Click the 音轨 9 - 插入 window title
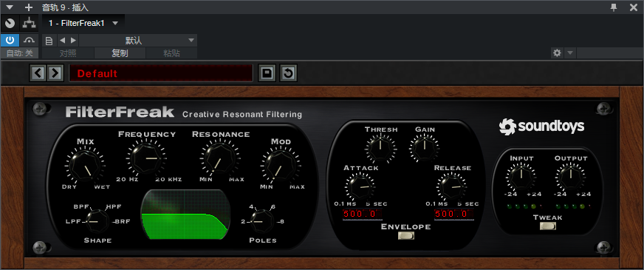Screen dimensions: 644x270 coord(65,7)
